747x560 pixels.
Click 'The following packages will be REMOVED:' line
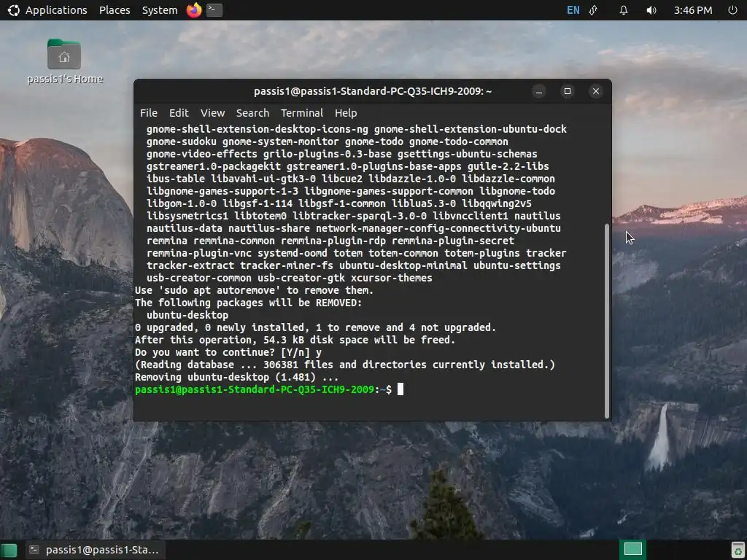tap(248, 303)
